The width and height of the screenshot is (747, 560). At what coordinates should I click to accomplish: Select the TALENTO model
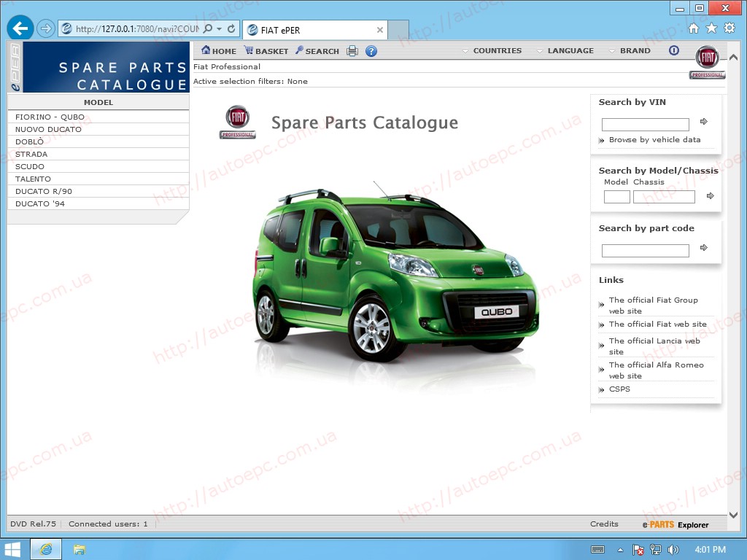[x=98, y=179]
